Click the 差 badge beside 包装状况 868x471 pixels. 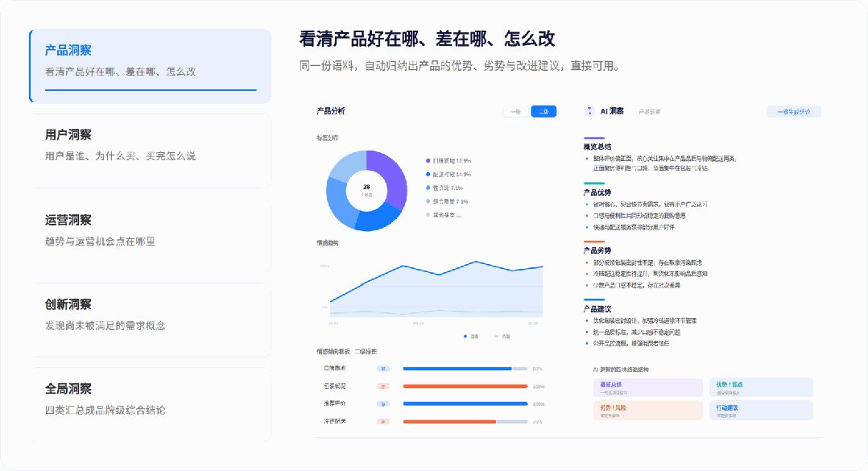[383, 386]
